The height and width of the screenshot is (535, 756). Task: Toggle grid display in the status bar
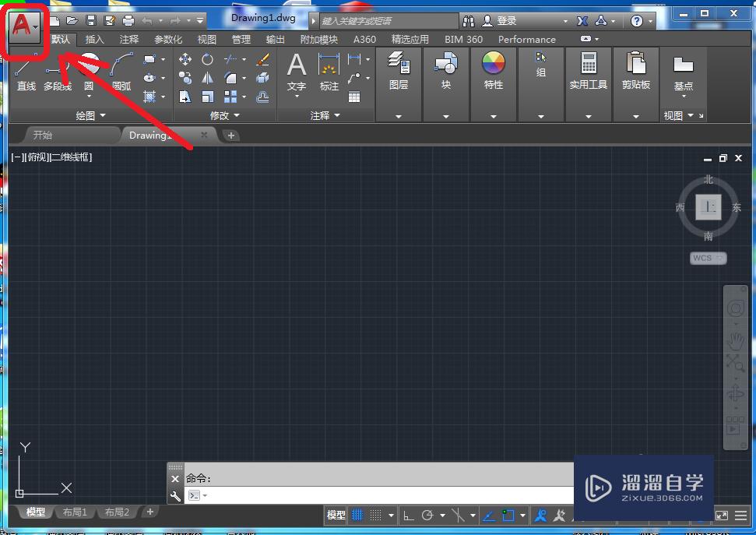357,515
